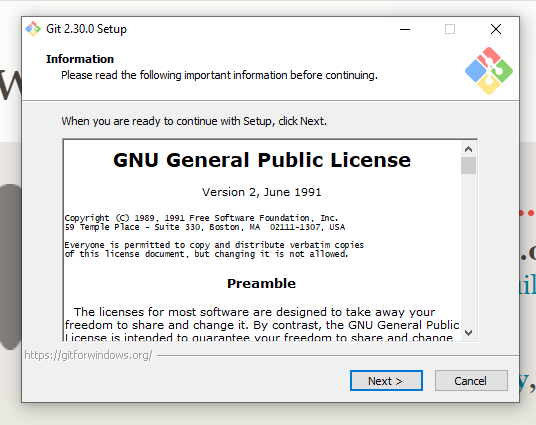Click the Information heading

(80, 59)
